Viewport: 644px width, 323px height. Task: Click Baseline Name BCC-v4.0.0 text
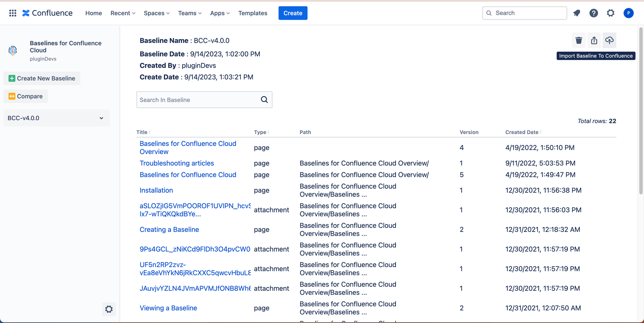click(185, 41)
